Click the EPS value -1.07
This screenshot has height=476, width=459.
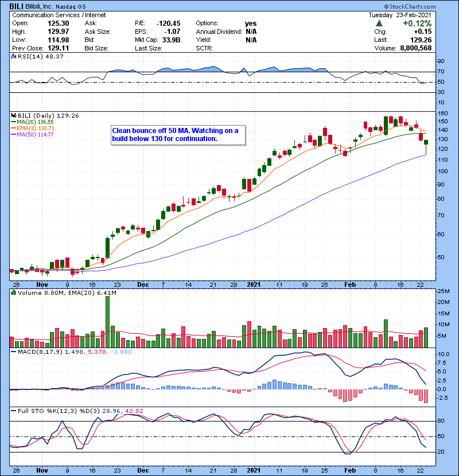click(172, 32)
